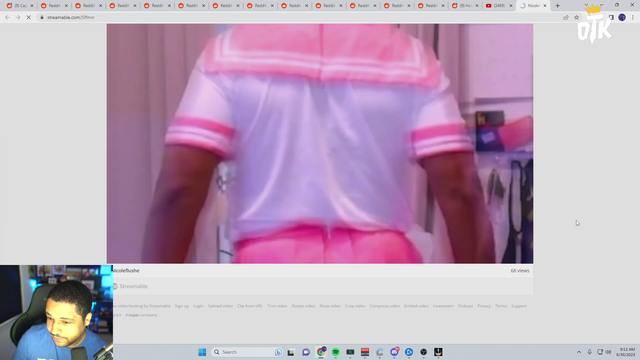Open the Chat app on taskbar
This screenshot has height=360, width=640.
(306, 352)
